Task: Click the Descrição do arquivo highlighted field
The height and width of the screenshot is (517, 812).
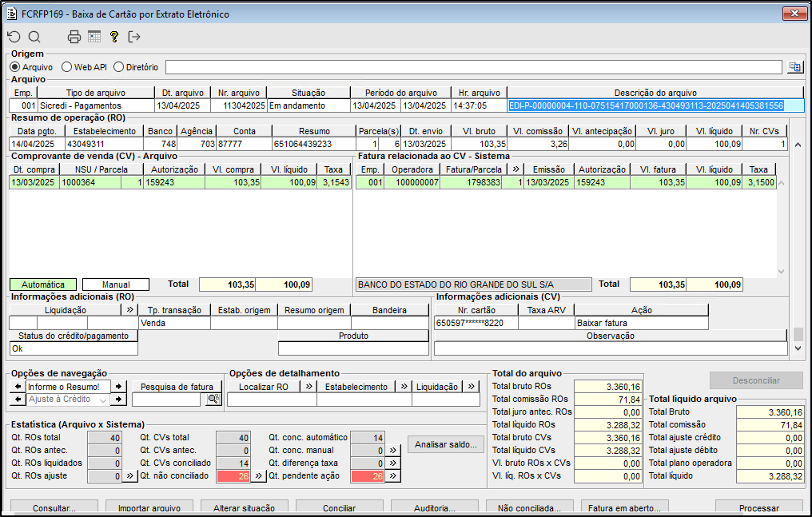Action: pyautogui.click(x=655, y=105)
